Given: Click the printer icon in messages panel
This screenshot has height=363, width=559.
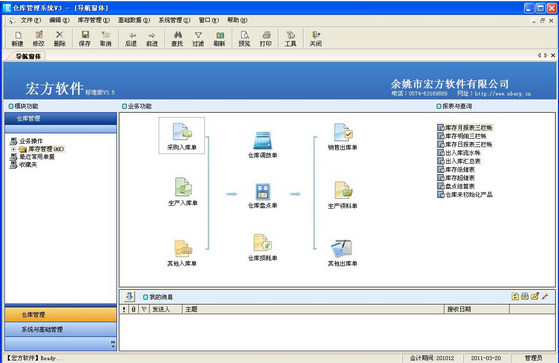Looking at the screenshot, I should [x=525, y=296].
